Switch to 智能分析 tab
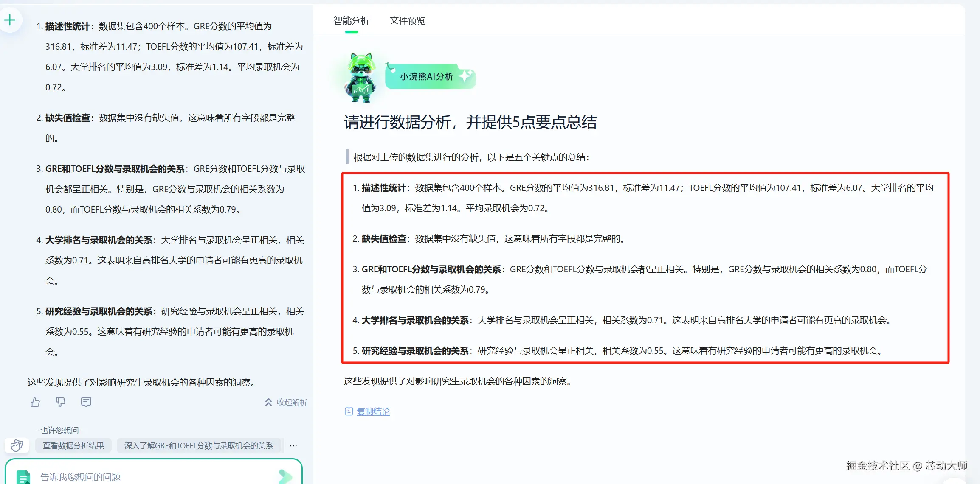Image resolution: width=980 pixels, height=484 pixels. point(351,20)
